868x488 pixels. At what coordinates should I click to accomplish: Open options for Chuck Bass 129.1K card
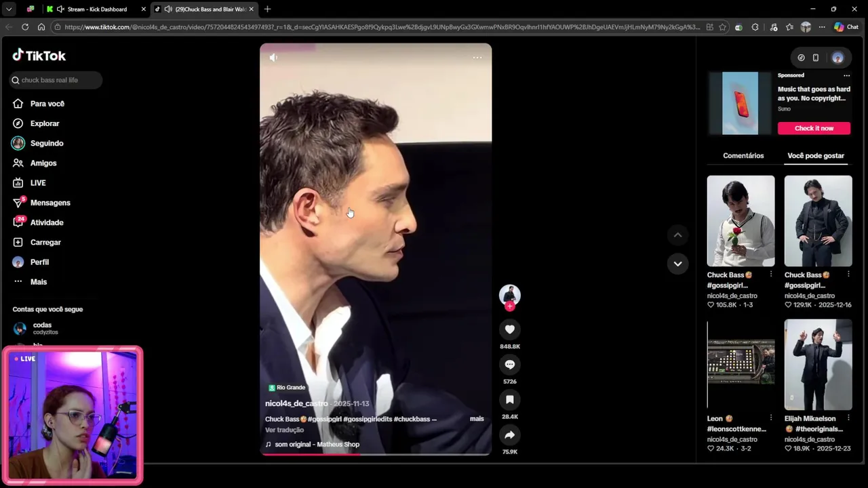848,274
